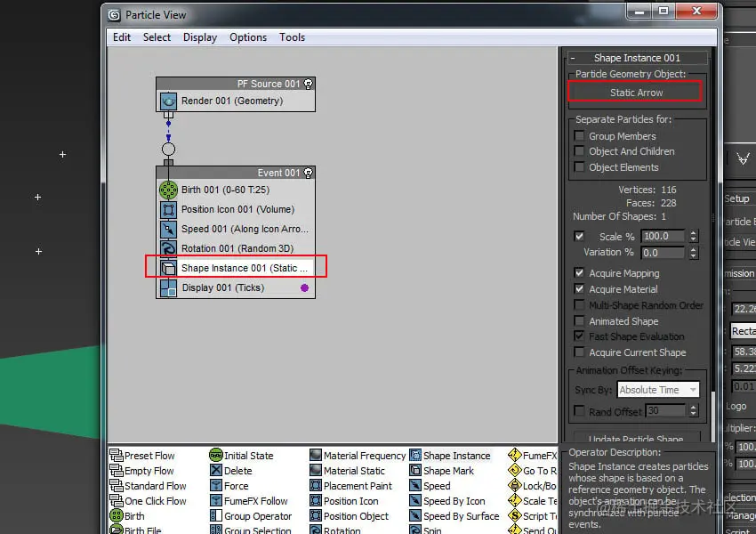Select Position Icon in the depot

(x=344, y=501)
